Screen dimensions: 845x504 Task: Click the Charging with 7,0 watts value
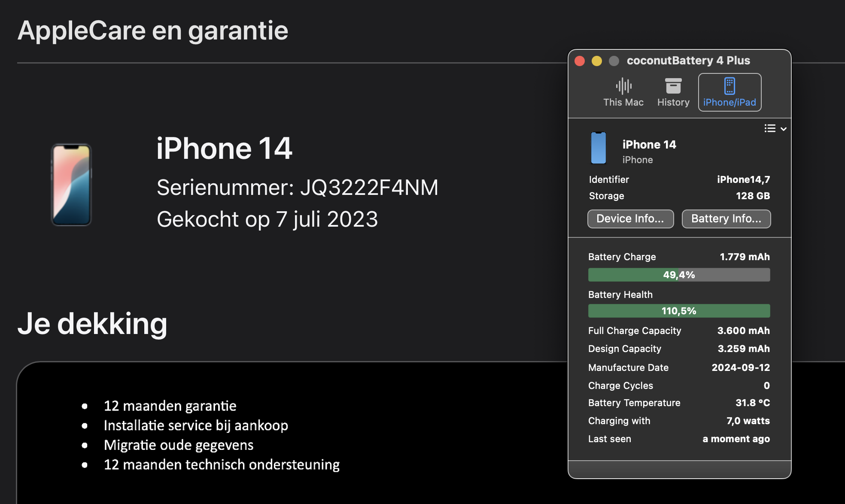748,421
